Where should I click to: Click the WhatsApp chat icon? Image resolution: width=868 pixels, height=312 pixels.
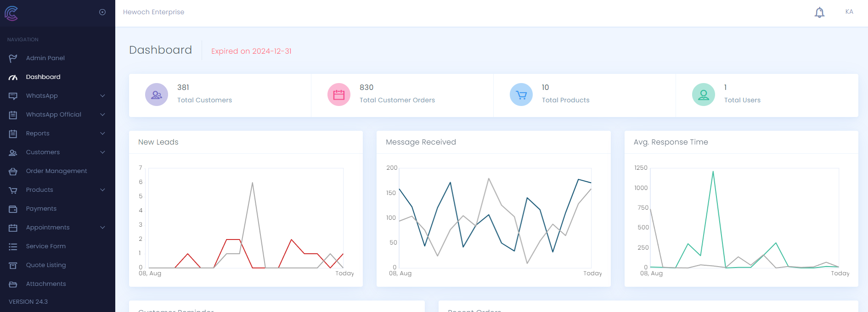13,96
